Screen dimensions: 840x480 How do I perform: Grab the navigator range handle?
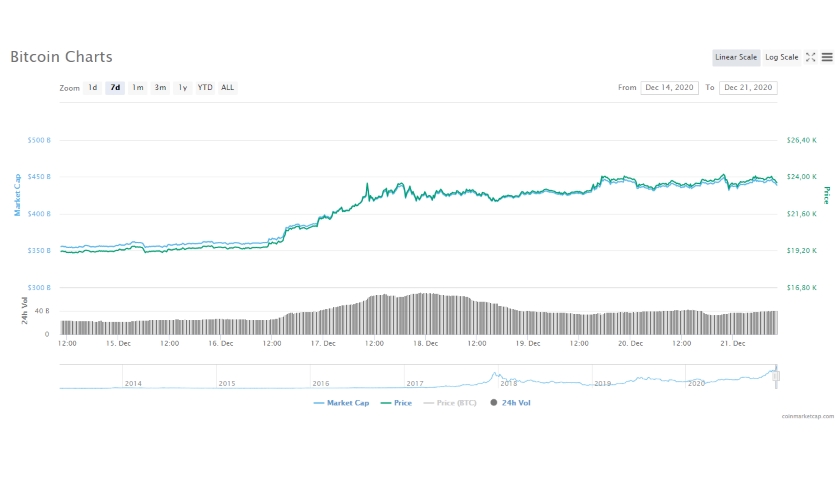point(776,377)
